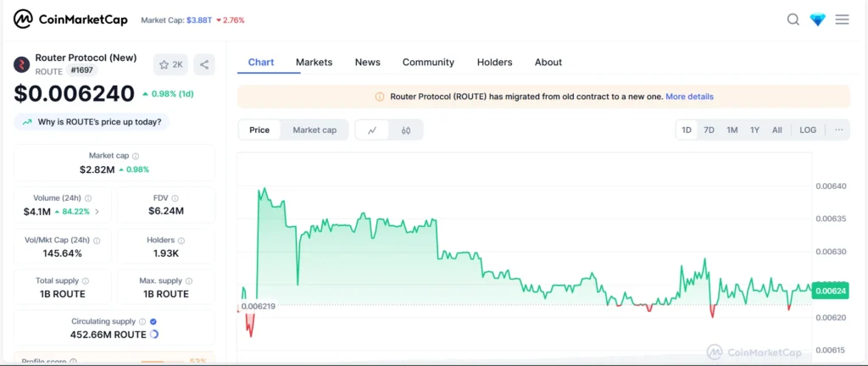Select 1M time range
868x366 pixels.
point(732,130)
